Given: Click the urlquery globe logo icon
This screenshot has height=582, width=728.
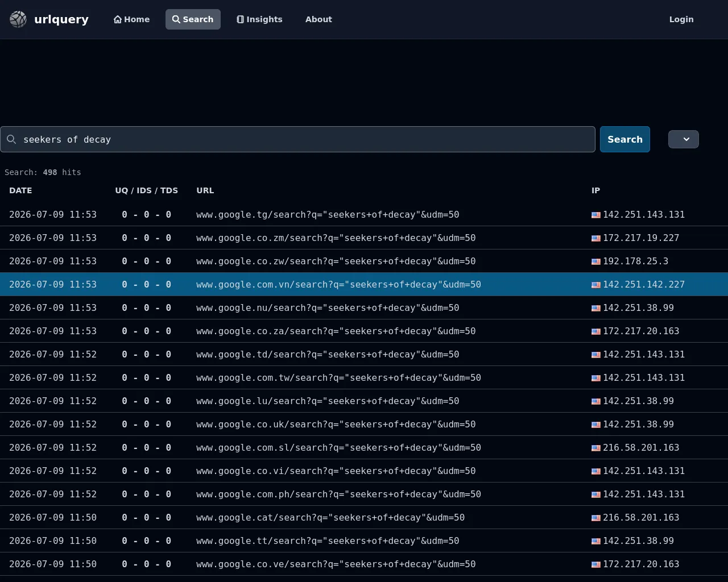Looking at the screenshot, I should (x=18, y=19).
